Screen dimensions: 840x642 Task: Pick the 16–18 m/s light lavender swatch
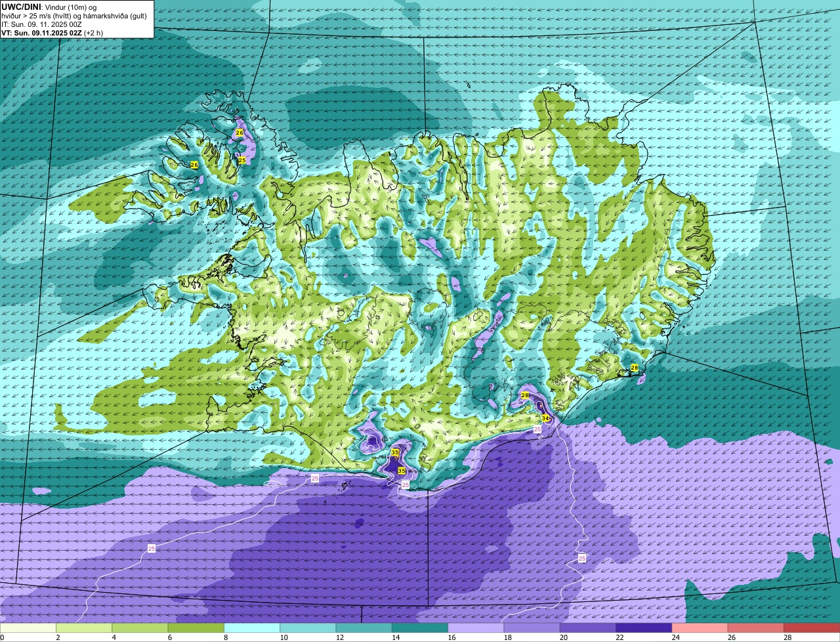476,628
